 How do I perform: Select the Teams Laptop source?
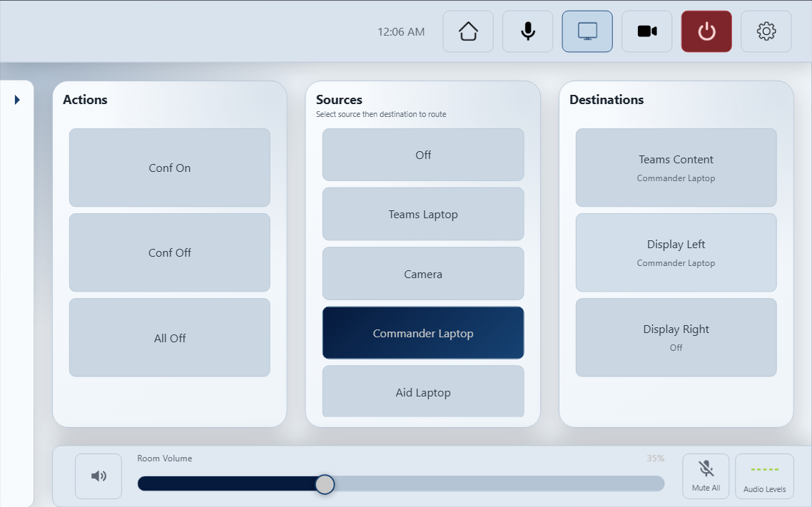423,214
